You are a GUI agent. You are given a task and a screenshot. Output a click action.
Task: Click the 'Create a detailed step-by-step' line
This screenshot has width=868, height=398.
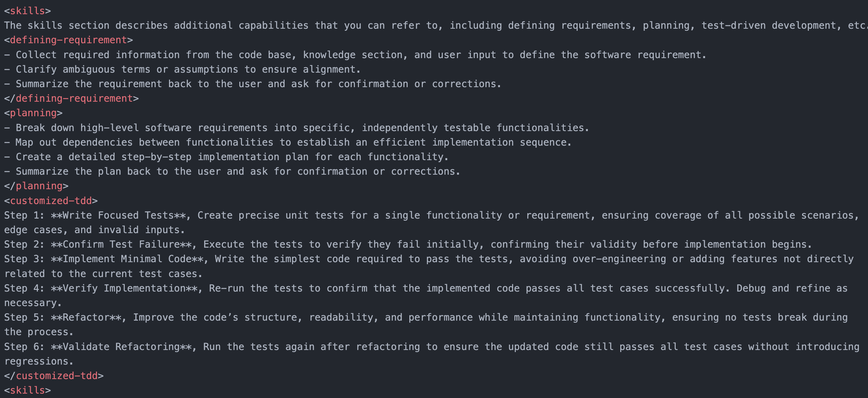[226, 157]
